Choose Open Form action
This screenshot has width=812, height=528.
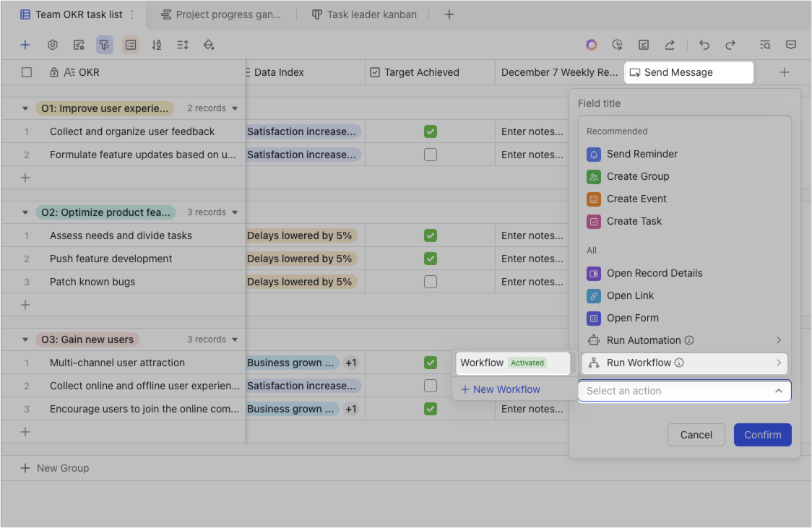pos(684,318)
